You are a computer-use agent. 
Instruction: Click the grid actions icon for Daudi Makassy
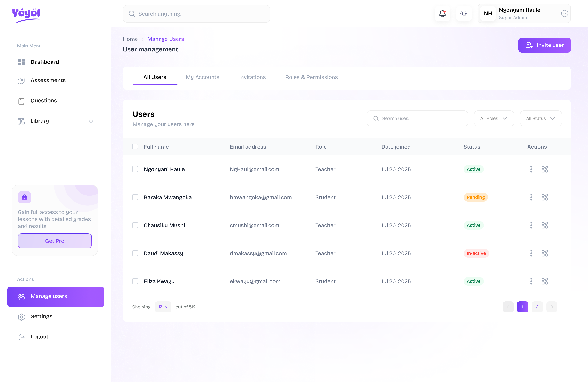pos(545,253)
